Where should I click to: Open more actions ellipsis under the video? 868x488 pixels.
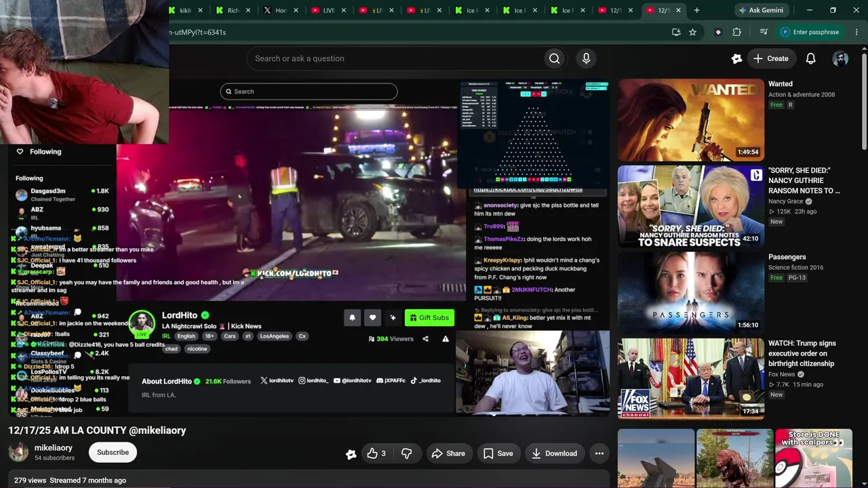click(x=599, y=453)
